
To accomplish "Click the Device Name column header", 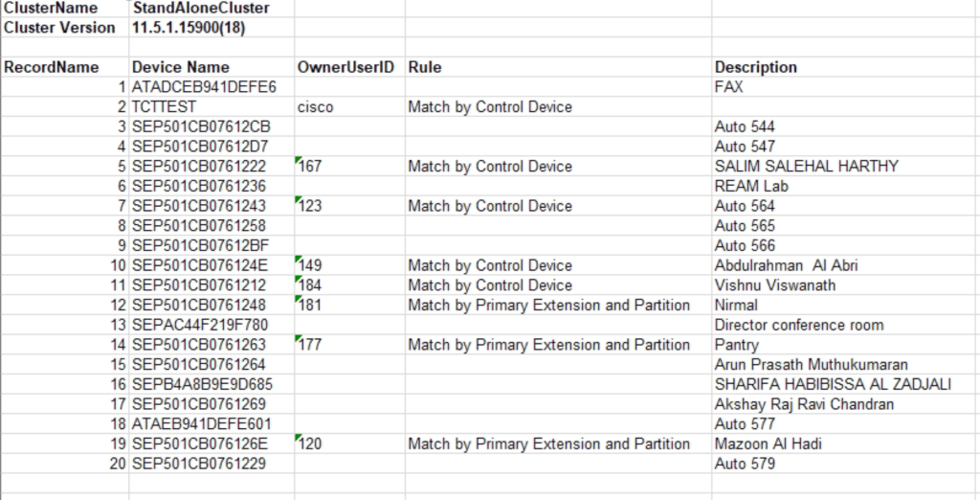I will click(181, 67).
